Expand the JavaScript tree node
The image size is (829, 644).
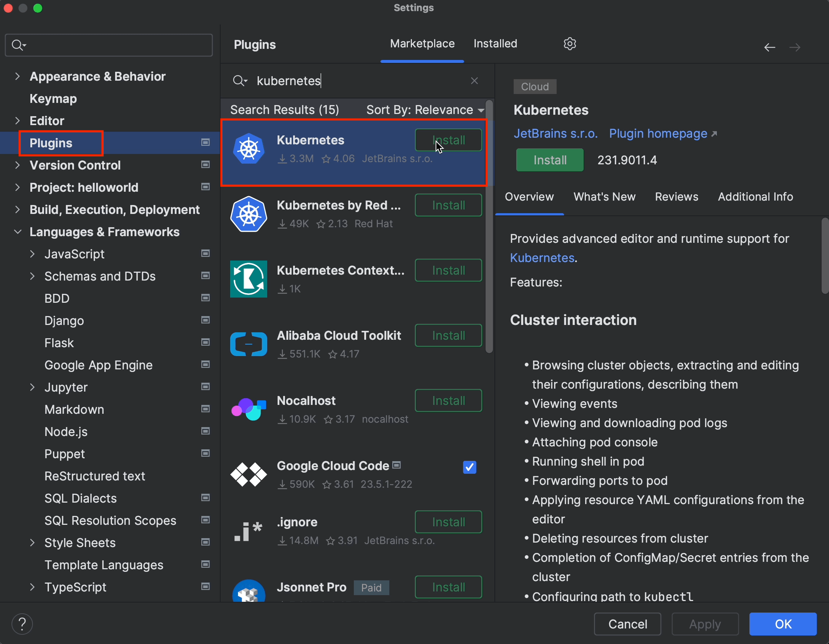pos(32,254)
